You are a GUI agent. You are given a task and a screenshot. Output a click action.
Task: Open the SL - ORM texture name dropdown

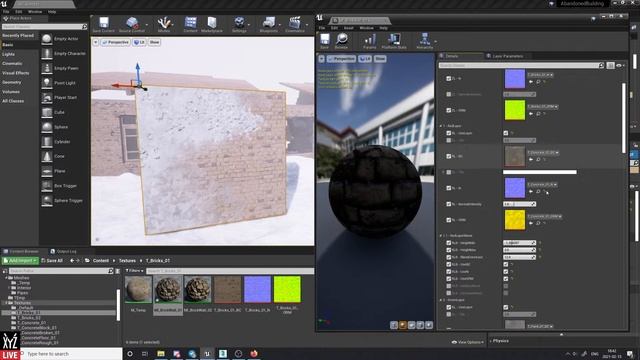coord(544,216)
